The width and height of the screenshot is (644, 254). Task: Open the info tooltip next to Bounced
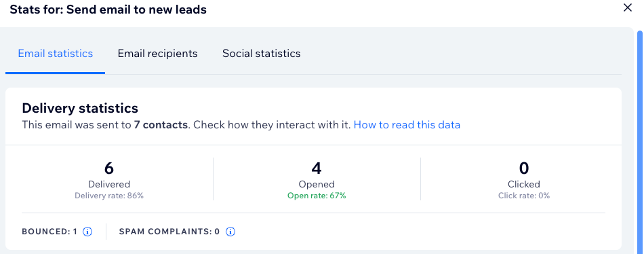click(87, 232)
